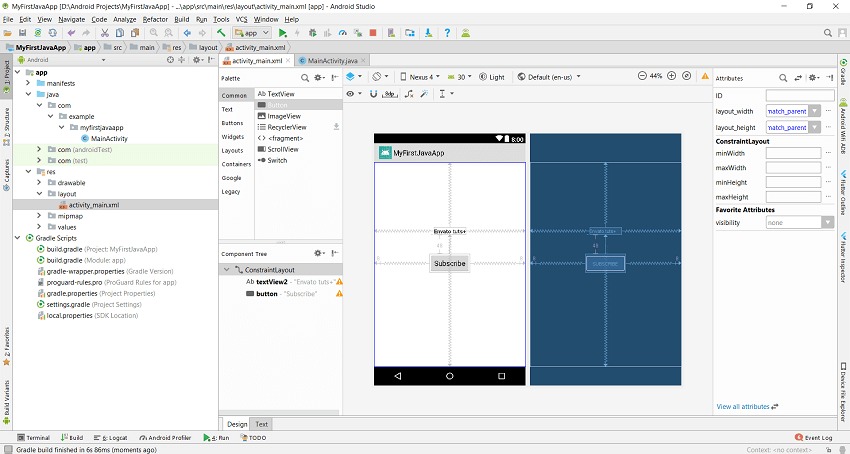Click the ID input field in Attributes
This screenshot has width=850, height=454.
tap(799, 95)
